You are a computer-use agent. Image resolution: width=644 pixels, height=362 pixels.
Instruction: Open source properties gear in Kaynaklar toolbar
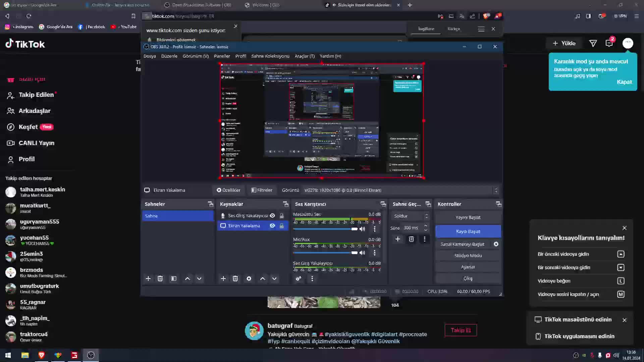pyautogui.click(x=249, y=279)
